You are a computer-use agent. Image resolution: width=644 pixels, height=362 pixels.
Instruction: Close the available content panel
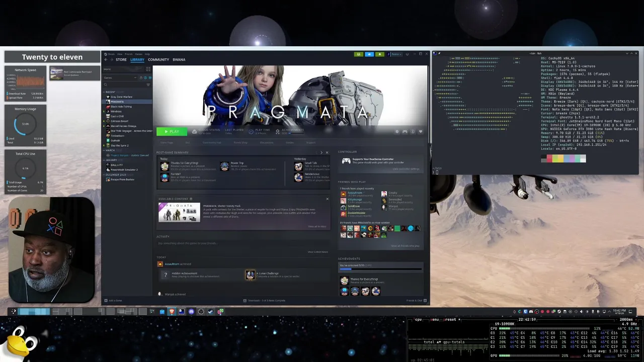(x=327, y=199)
